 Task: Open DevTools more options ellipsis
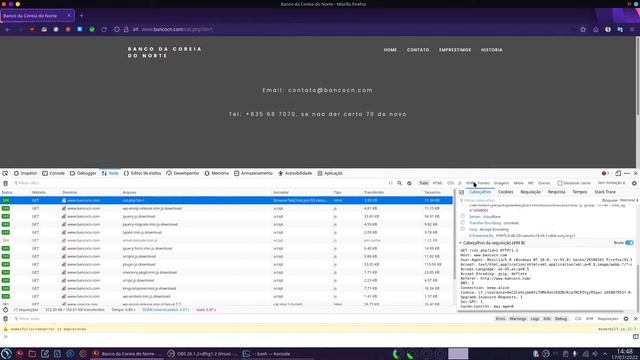pyautogui.click(x=627, y=173)
